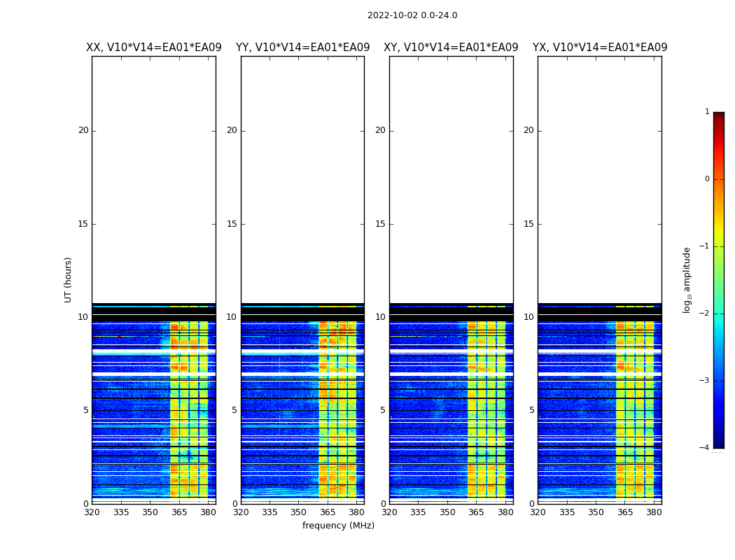Click the 20 tick label on the XX y-axis
This screenshot has height=560, width=735.
click(83, 130)
